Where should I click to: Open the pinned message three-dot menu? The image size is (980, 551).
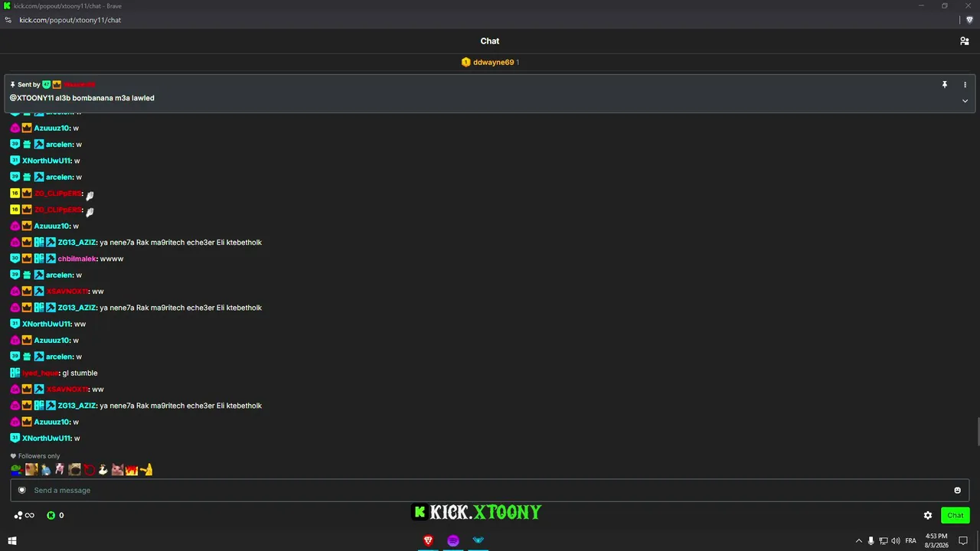click(x=965, y=85)
